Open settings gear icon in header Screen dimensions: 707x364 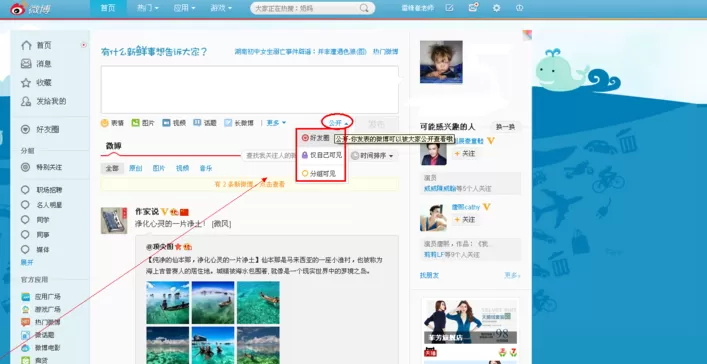pyautogui.click(x=496, y=8)
